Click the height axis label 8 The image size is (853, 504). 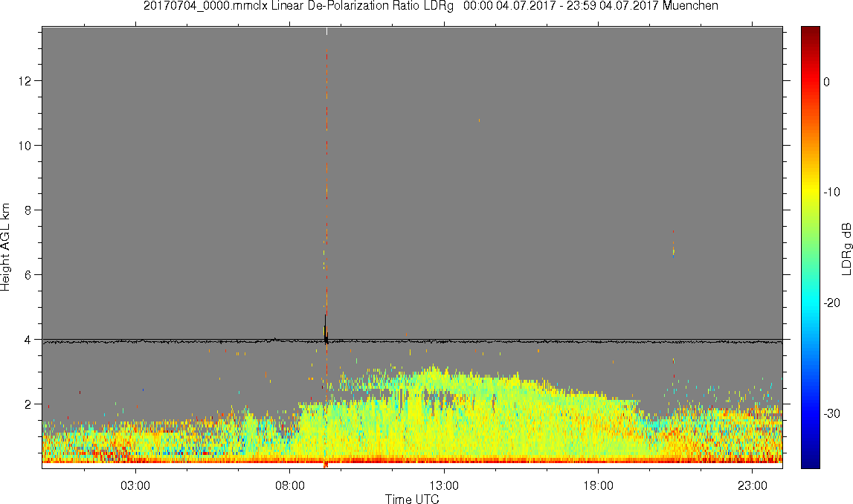click(x=28, y=210)
